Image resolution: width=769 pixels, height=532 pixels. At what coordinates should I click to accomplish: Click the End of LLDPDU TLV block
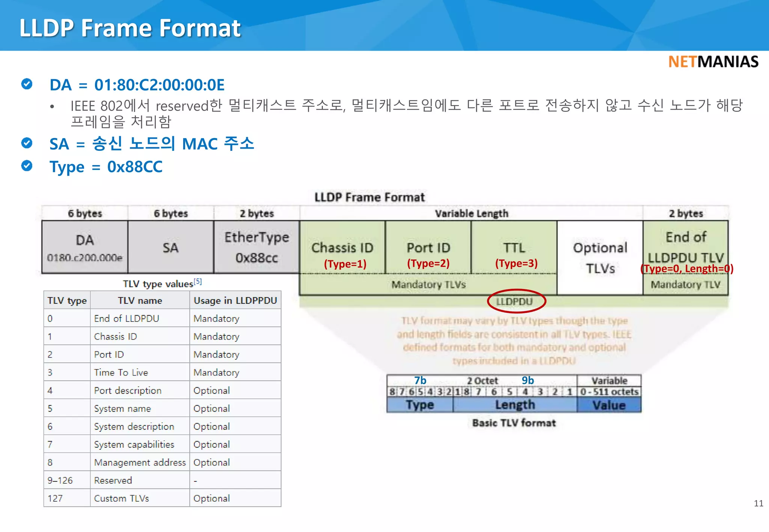[686, 248]
